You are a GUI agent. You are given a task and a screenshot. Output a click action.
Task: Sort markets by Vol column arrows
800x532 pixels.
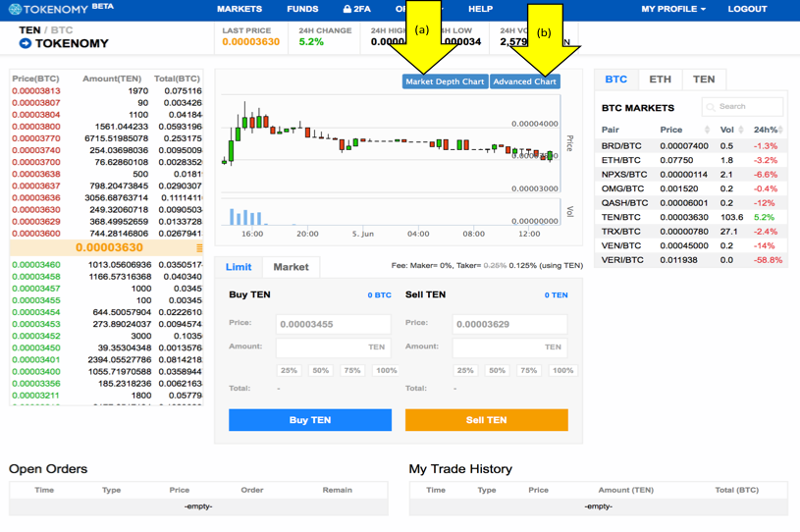pos(741,130)
